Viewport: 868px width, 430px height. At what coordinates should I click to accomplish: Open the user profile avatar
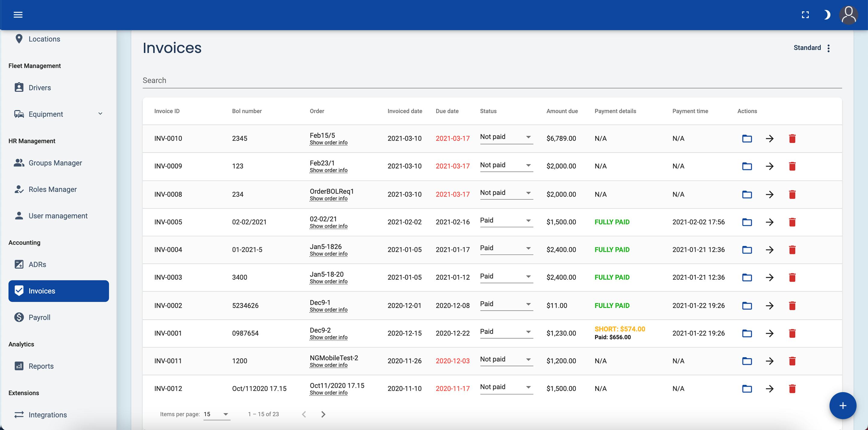pos(849,14)
